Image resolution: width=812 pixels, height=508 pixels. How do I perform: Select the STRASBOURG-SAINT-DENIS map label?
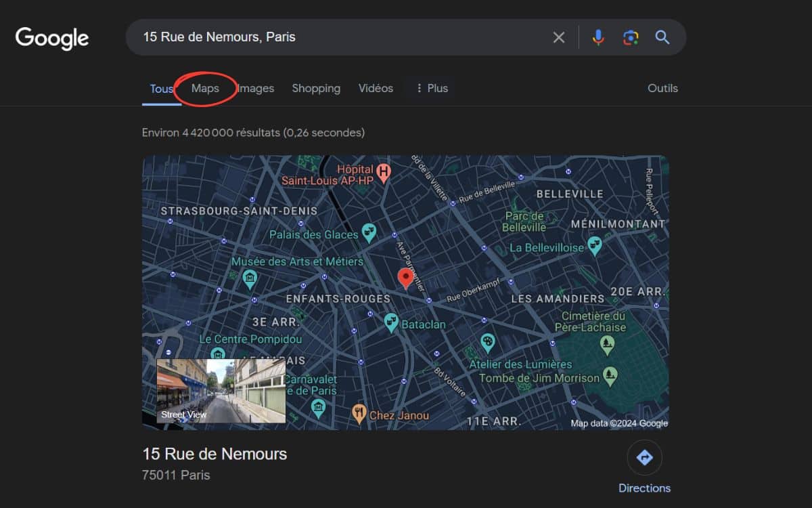239,211
